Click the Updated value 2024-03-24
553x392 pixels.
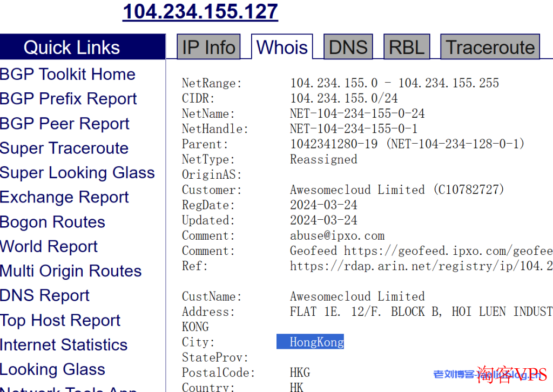324,220
